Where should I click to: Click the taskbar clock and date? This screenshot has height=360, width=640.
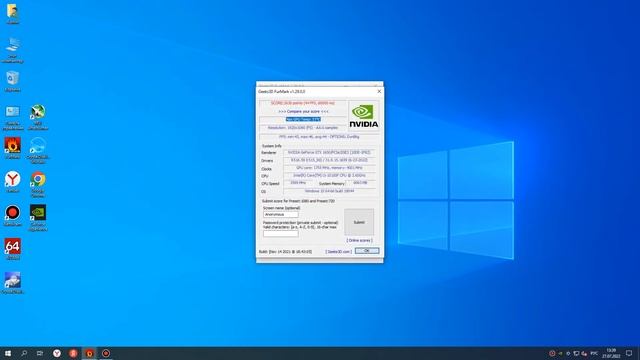coord(611,353)
